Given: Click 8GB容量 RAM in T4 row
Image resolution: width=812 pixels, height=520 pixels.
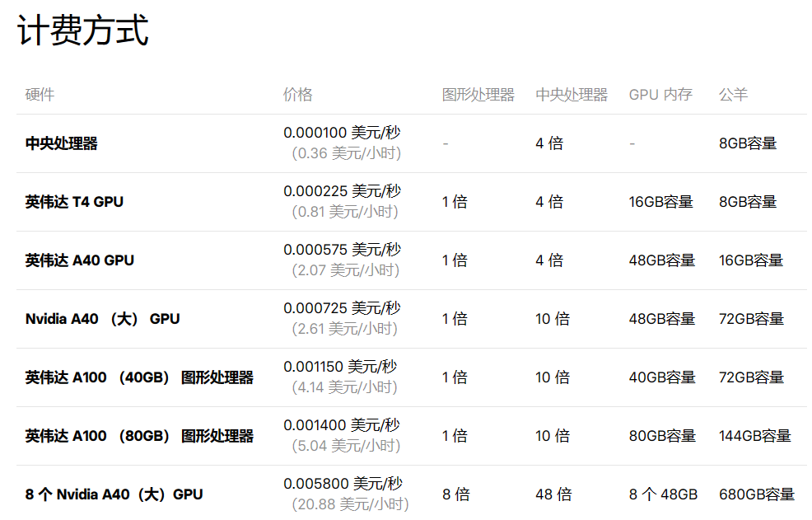Looking at the screenshot, I should (x=748, y=202).
